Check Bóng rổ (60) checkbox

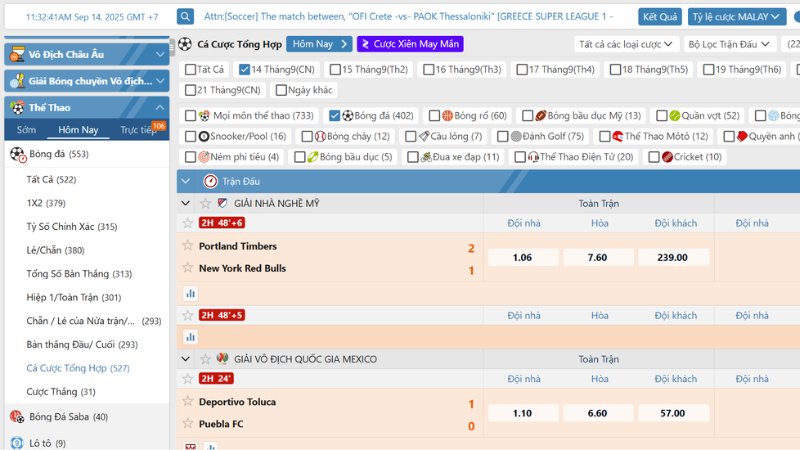tap(434, 116)
